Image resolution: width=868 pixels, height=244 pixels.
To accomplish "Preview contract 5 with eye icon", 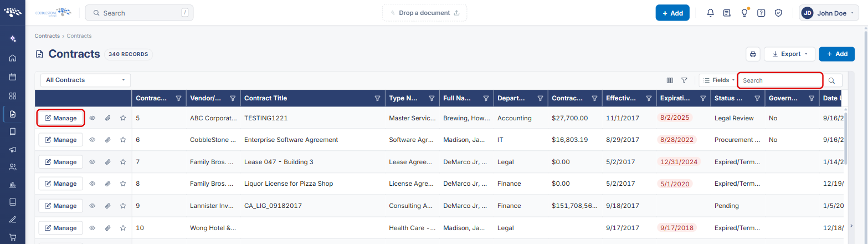I will 93,118.
